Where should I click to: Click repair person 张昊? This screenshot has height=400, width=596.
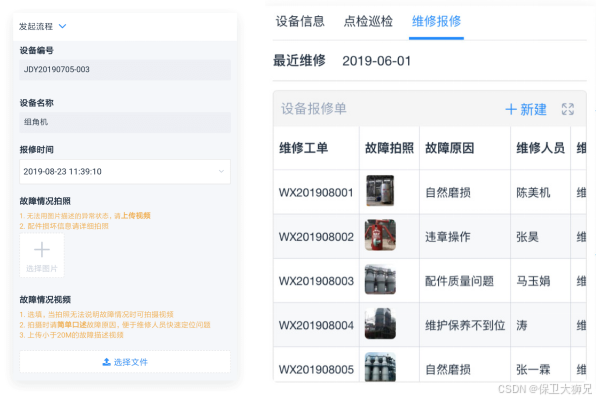pos(527,237)
